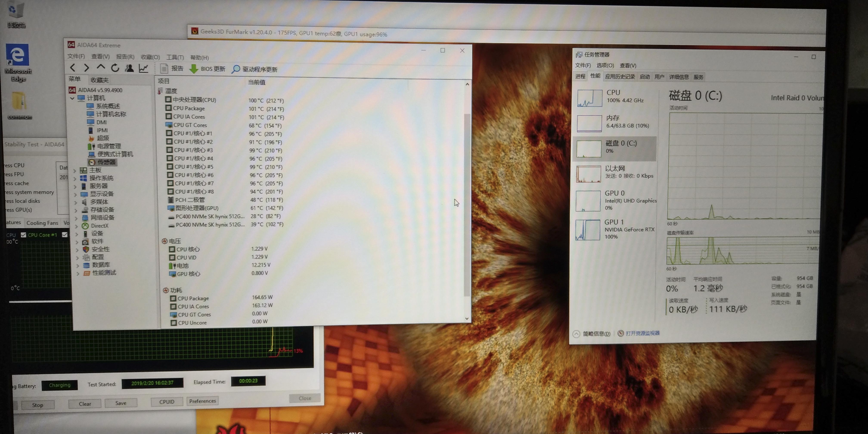Expand the 服务器 tree node
Viewport: 868px width, 434px height.
76,186
